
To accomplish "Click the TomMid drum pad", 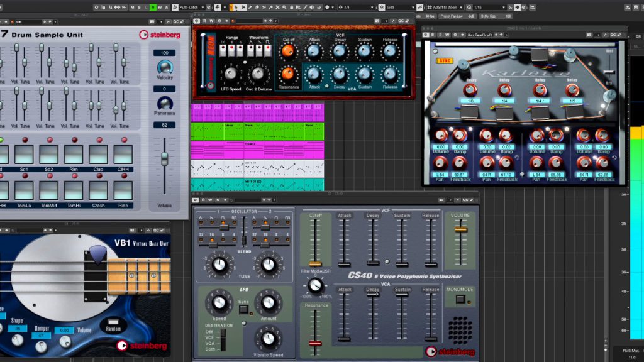I will [48, 191].
